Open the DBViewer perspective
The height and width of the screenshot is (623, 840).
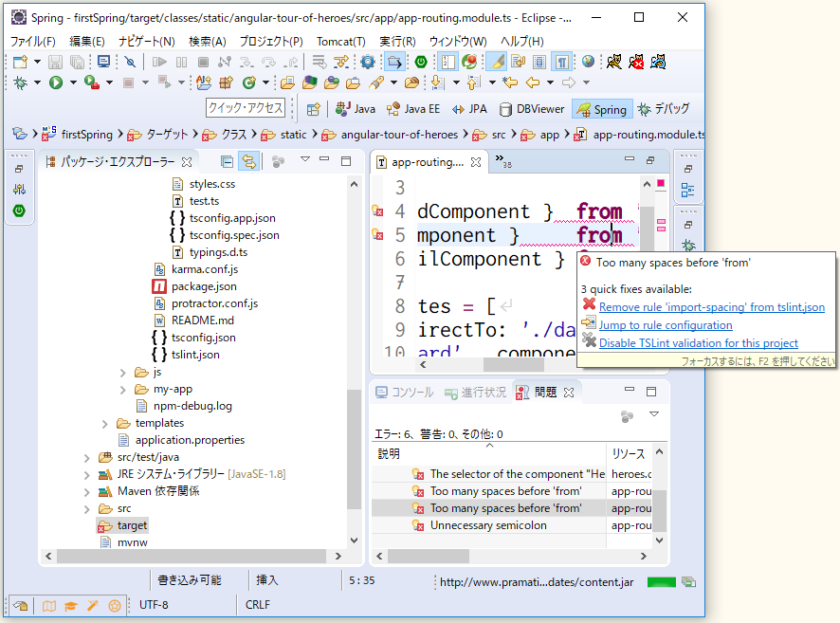pyautogui.click(x=532, y=109)
